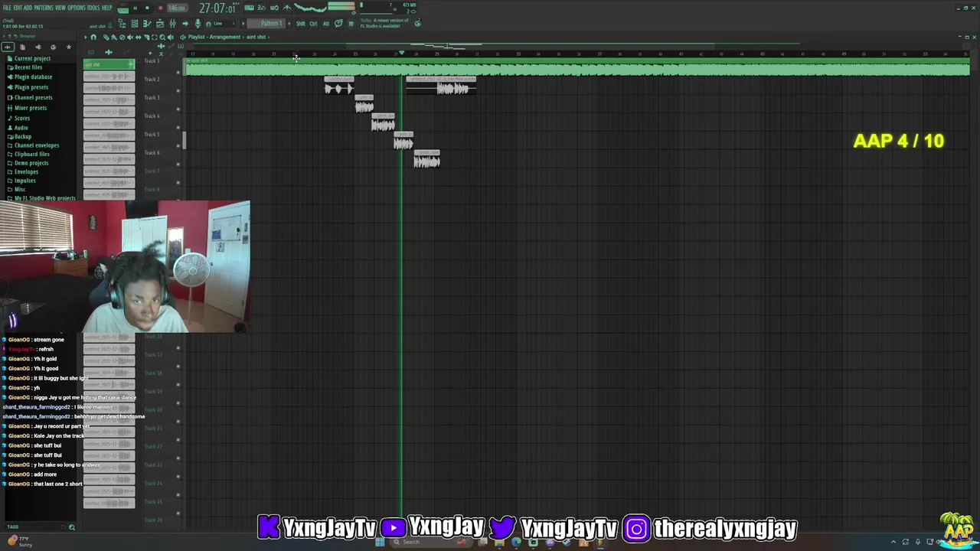Open the EDIT menu

[x=18, y=8]
